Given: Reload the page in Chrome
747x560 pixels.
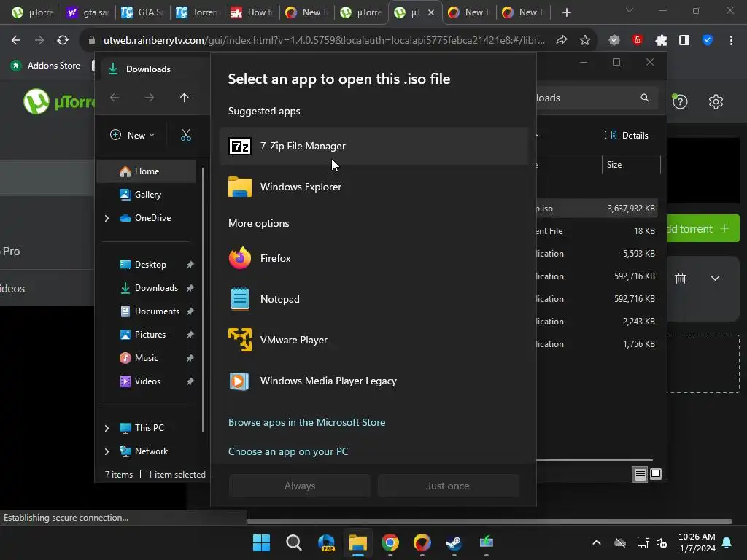Looking at the screenshot, I should [x=63, y=41].
